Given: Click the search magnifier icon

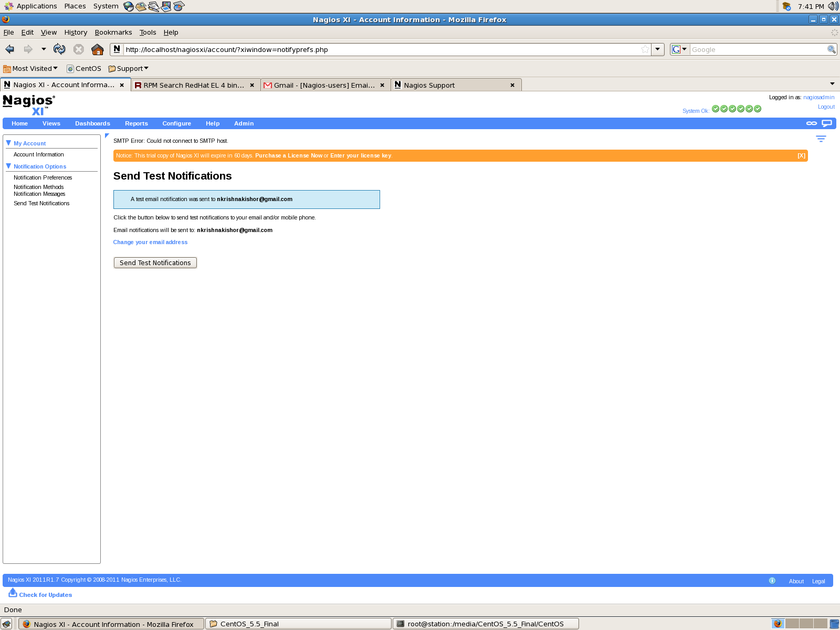Looking at the screenshot, I should point(831,49).
